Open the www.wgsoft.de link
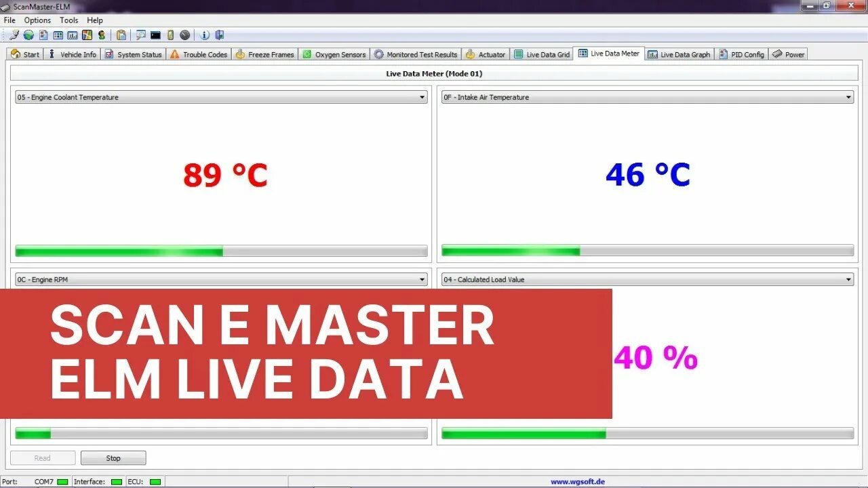868x488 pixels. coord(578,482)
